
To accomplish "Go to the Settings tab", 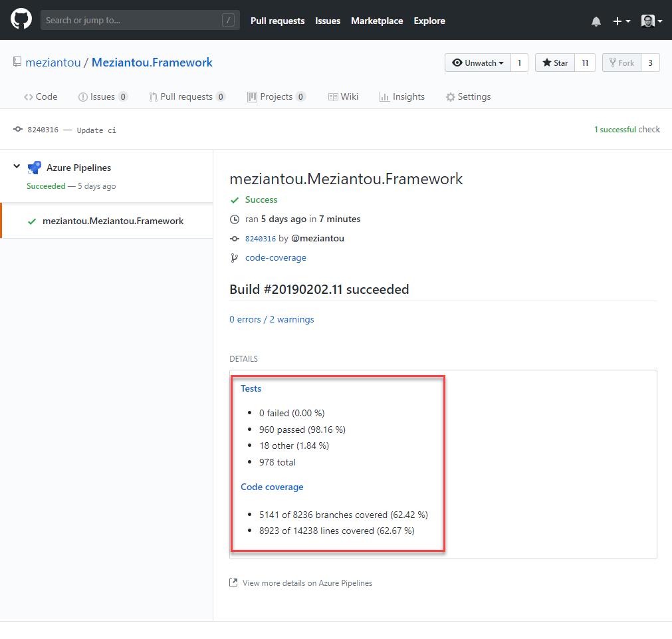I will (468, 96).
